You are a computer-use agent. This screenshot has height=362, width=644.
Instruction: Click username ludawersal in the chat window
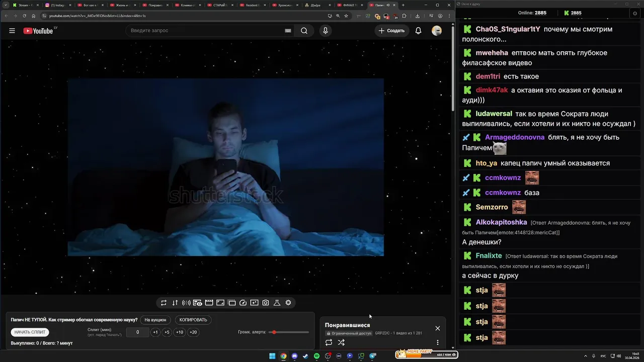(x=494, y=114)
